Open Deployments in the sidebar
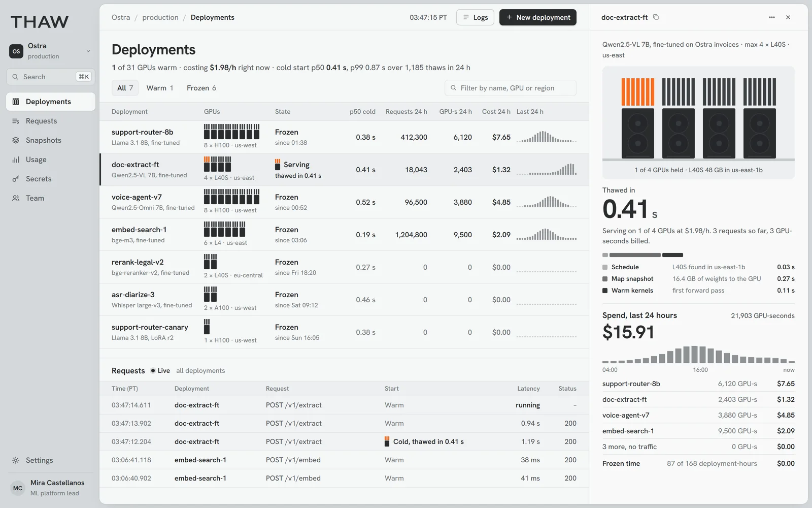Viewport: 812px width, 508px height. click(51, 102)
